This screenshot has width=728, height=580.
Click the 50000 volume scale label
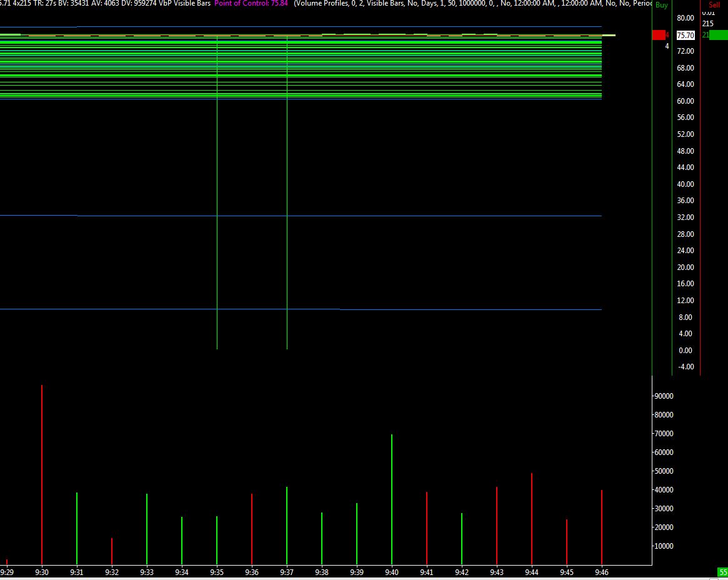point(664,471)
